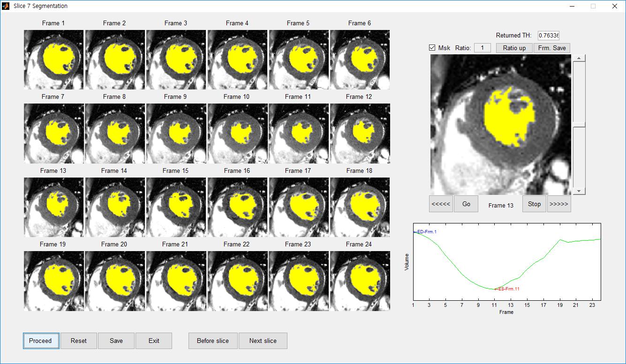Image resolution: width=626 pixels, height=364 pixels.
Task: Click the Proceed button
Action: coord(41,341)
